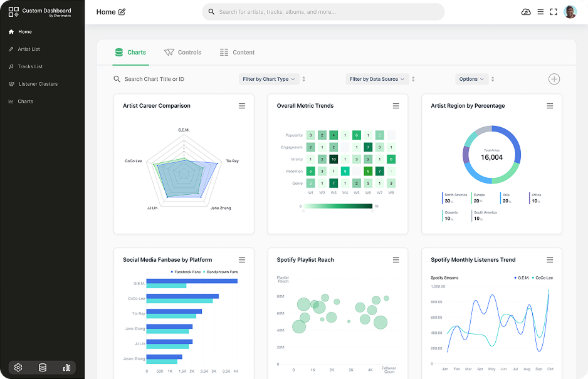Click the 16,004 total artists value
The image size is (588, 379).
tap(491, 157)
